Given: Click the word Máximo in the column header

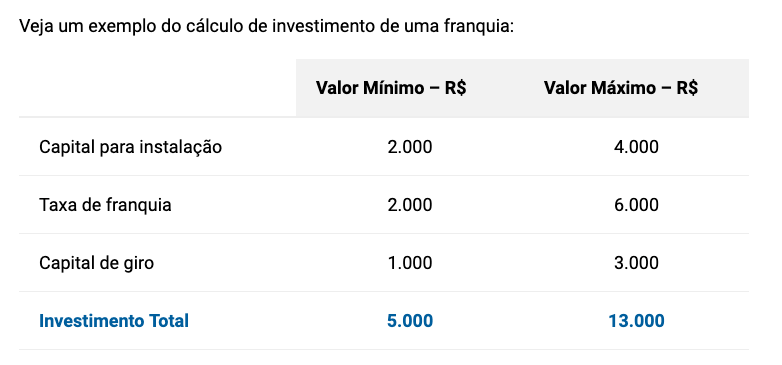Looking at the screenshot, I should click(619, 88).
